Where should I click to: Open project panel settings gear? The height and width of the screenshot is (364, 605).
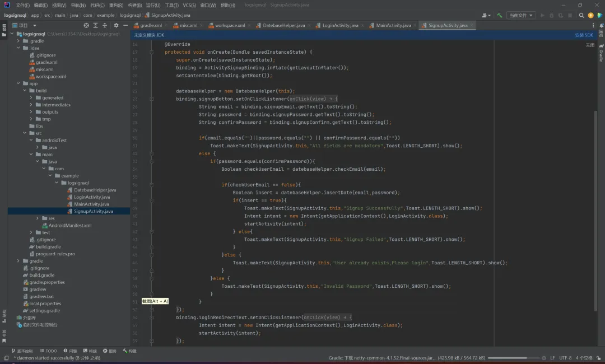(116, 25)
